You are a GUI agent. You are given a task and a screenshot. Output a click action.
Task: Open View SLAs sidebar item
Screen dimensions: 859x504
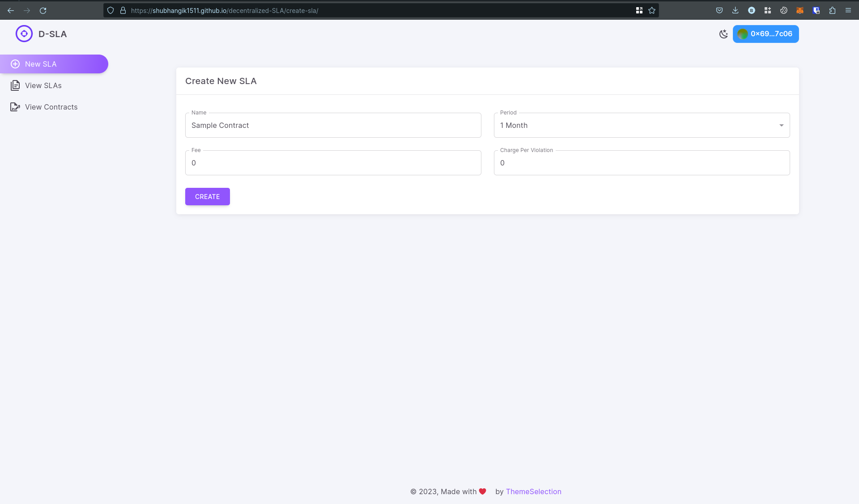43,85
